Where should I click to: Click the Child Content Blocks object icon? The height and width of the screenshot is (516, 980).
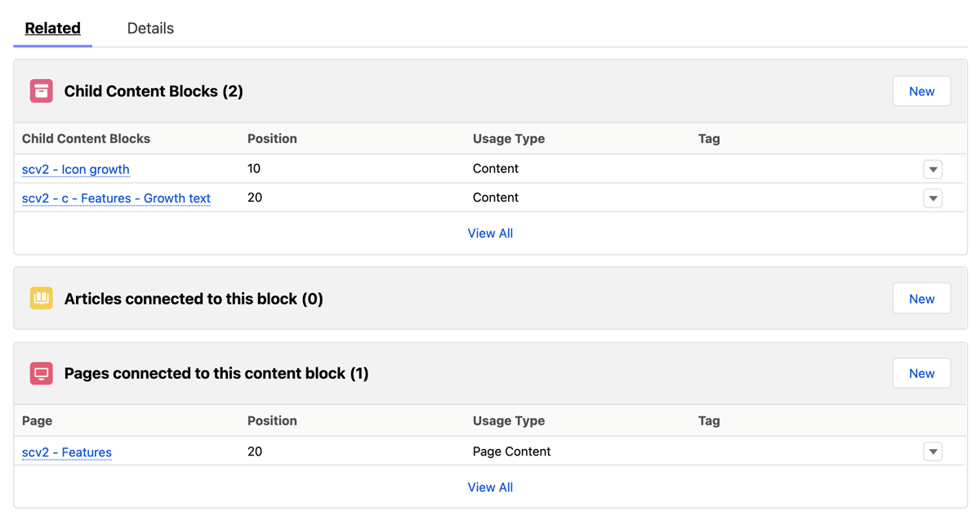tap(41, 91)
